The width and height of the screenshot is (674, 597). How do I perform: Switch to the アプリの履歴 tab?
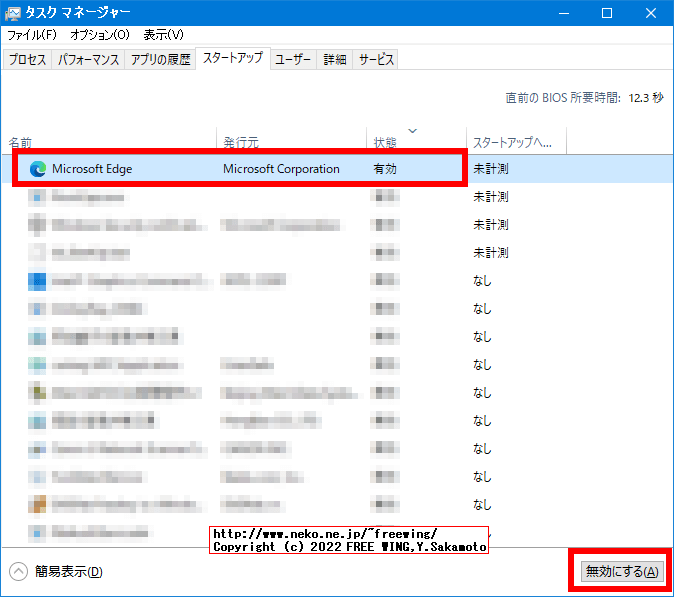pyautogui.click(x=160, y=59)
